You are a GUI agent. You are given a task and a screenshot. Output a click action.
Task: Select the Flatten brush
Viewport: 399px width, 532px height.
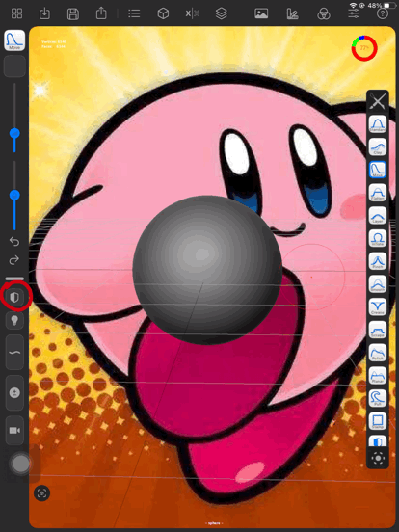[378, 193]
